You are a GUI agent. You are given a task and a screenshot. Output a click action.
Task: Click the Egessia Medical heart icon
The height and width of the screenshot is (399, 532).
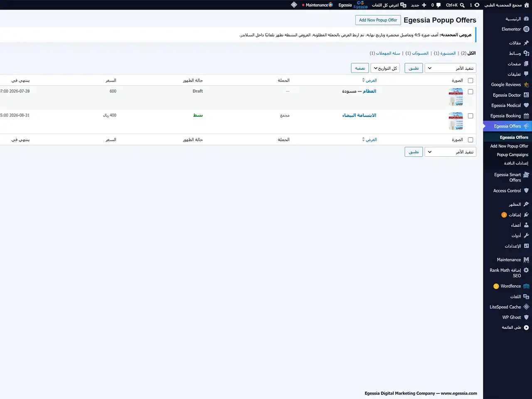click(x=526, y=105)
